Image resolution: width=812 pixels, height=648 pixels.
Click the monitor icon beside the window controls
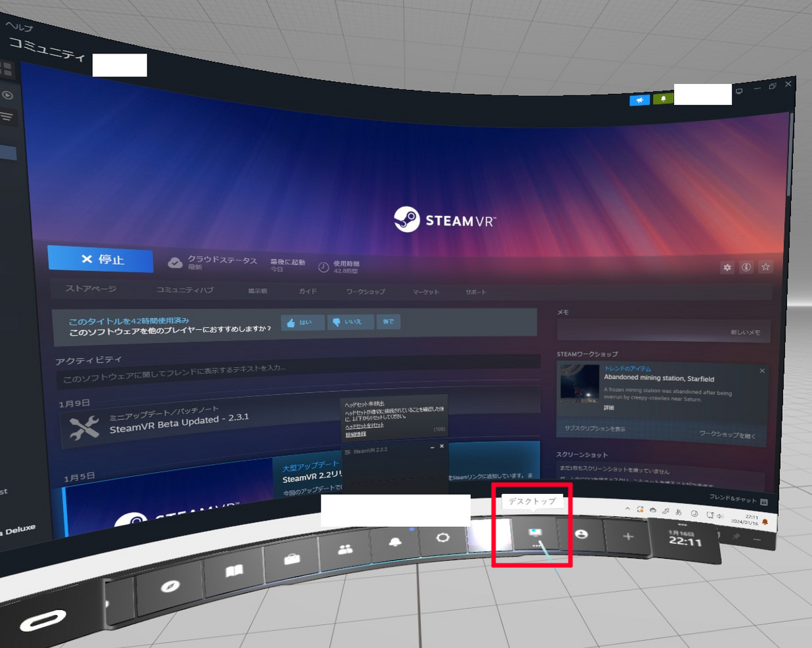[x=740, y=91]
